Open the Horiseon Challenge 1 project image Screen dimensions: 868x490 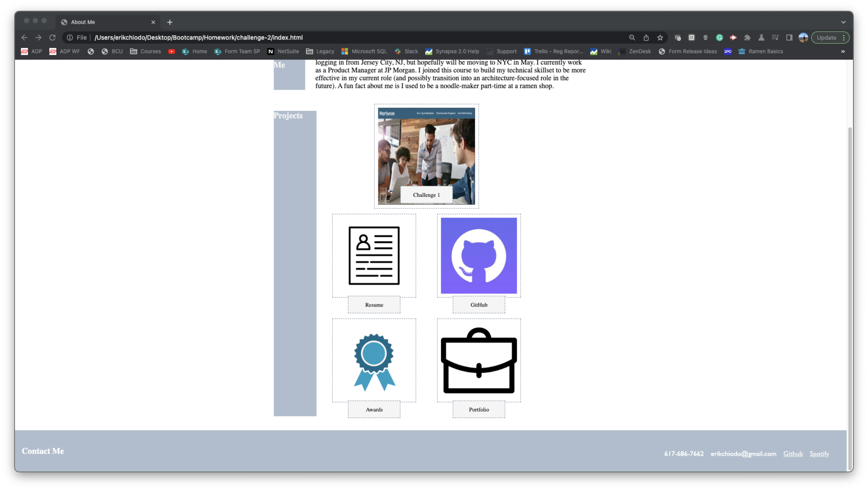click(x=426, y=156)
